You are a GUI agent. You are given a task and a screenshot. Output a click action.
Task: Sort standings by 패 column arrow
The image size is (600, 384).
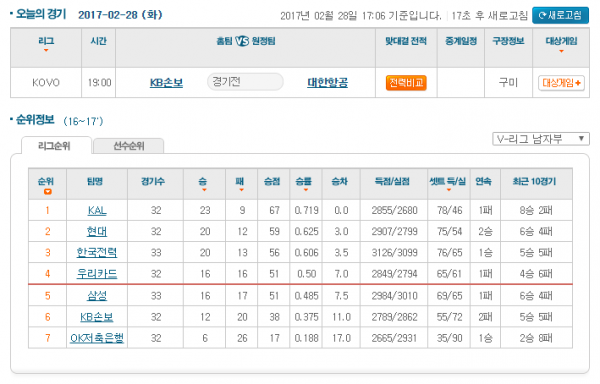(x=241, y=190)
